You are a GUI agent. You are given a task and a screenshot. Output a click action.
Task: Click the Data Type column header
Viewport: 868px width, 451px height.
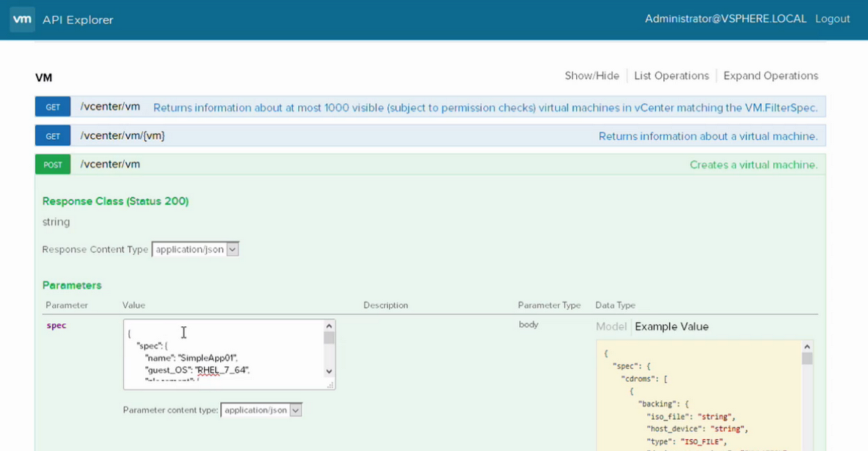(x=615, y=305)
